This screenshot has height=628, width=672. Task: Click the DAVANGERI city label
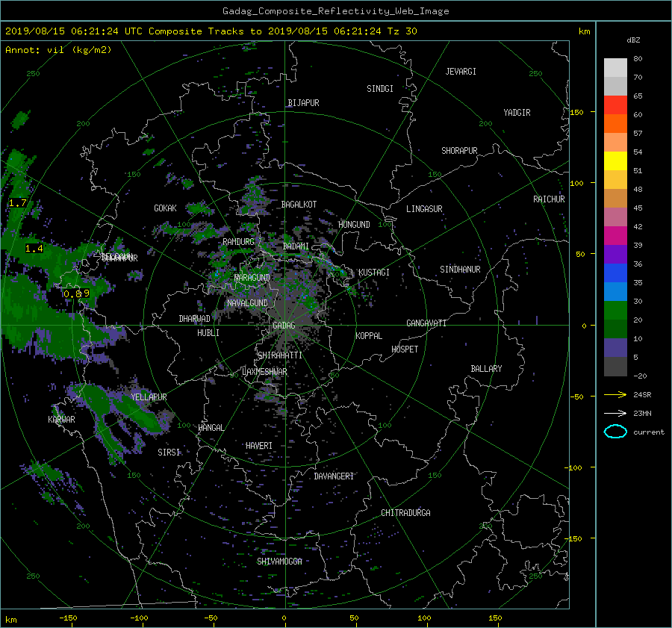[x=334, y=476]
